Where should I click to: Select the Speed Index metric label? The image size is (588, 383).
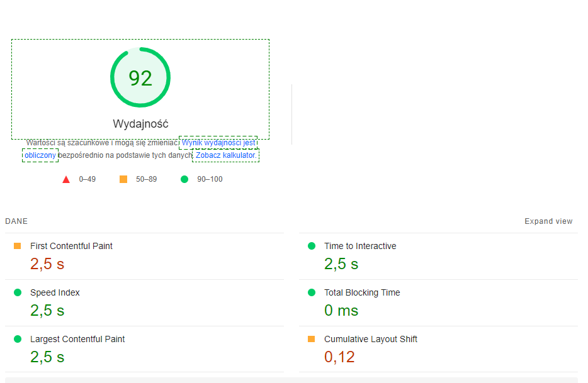pos(55,292)
